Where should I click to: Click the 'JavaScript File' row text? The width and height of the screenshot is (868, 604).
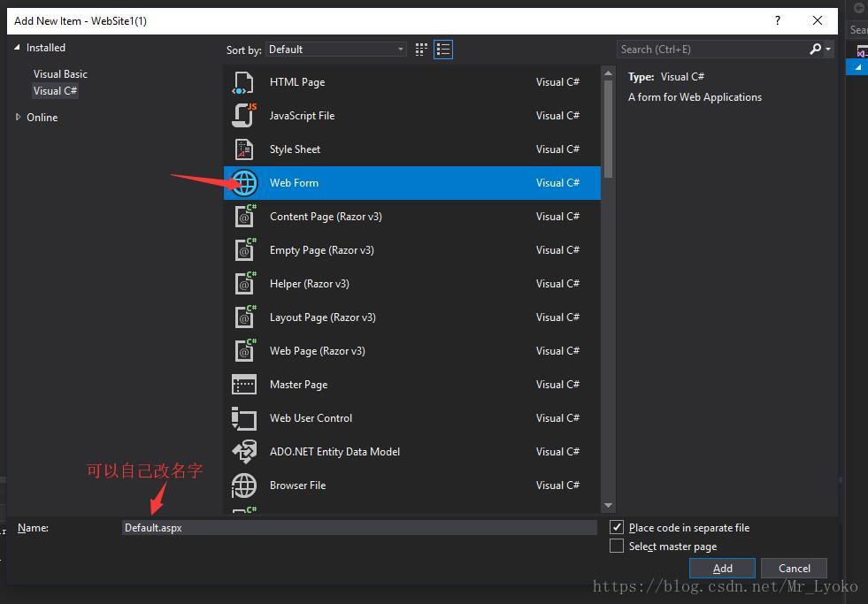click(x=302, y=116)
